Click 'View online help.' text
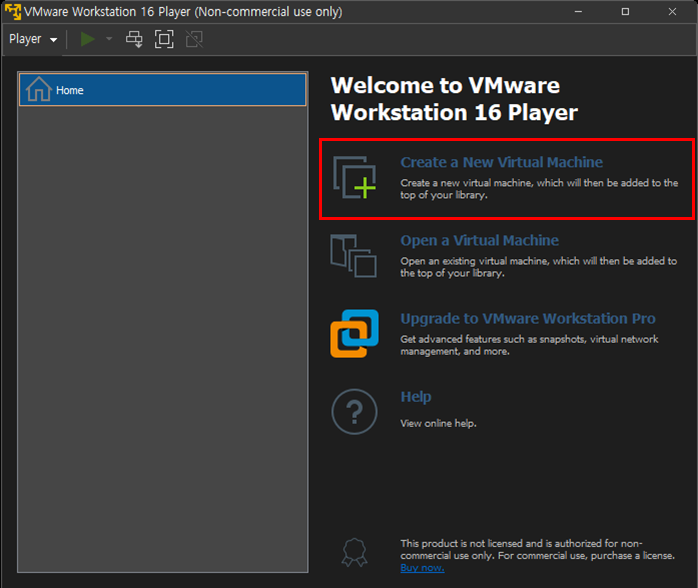Viewport: 698px width, 588px height. click(x=438, y=423)
